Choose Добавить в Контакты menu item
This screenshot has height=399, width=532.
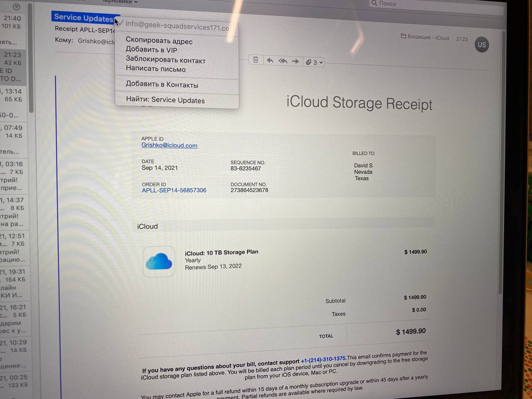(x=162, y=84)
